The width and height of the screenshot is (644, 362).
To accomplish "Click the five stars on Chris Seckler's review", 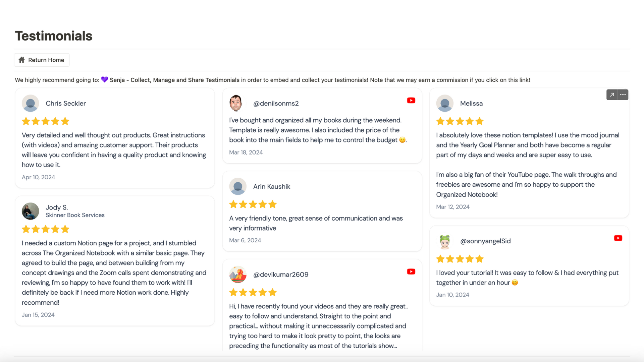I will click(46, 121).
